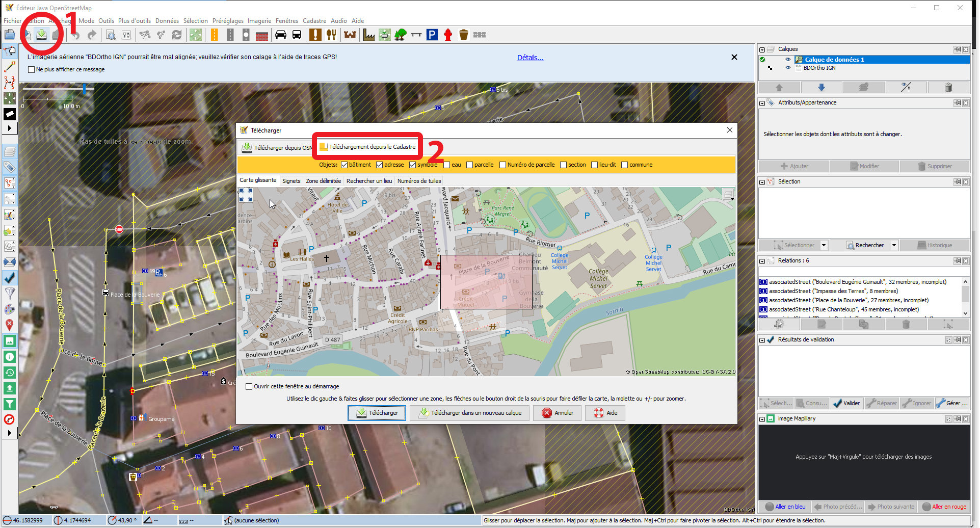Screen dimensions: 980x528
Task: Click the download map data toolbar icon
Action: (x=42, y=35)
